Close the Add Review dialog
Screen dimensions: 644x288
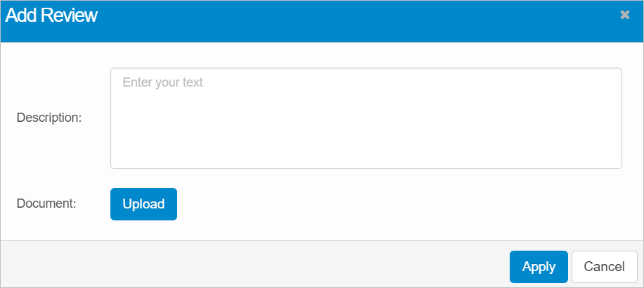click(624, 15)
